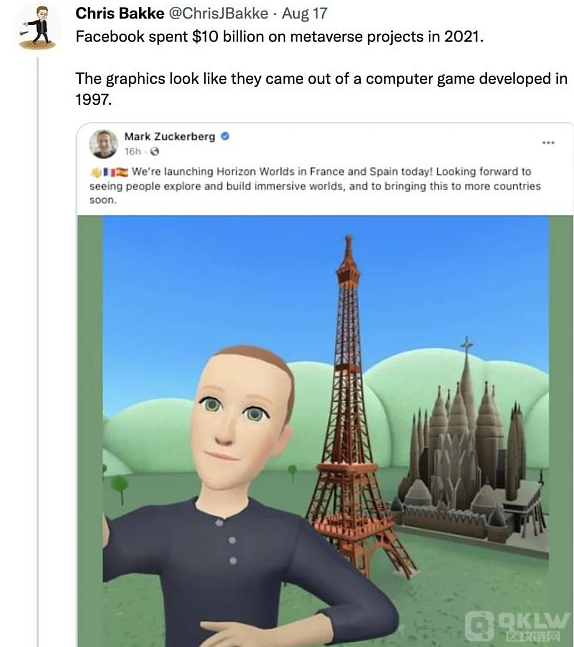
Task: Click the vertical thread line below avatar
Action: tap(38, 351)
